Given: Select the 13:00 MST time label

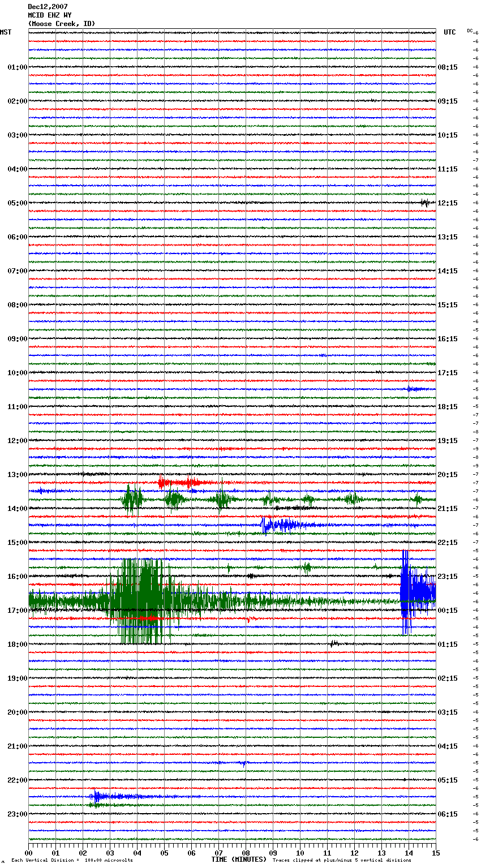Looking at the screenshot, I should [18, 475].
